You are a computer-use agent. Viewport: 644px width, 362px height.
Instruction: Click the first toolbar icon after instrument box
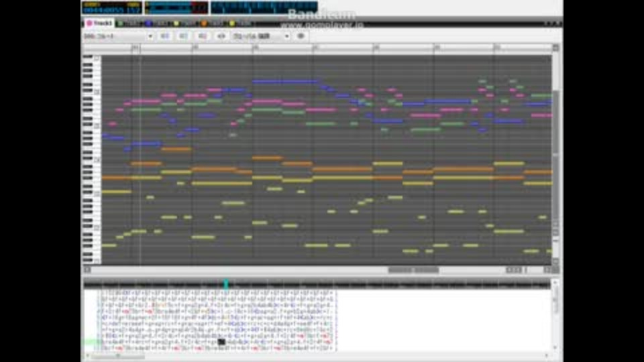(x=165, y=36)
